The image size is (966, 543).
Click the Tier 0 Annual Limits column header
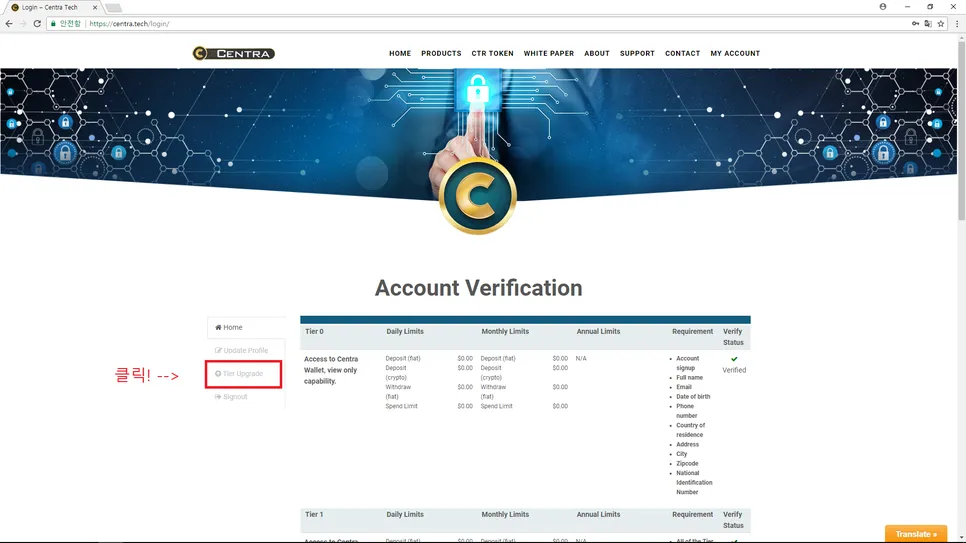point(598,332)
